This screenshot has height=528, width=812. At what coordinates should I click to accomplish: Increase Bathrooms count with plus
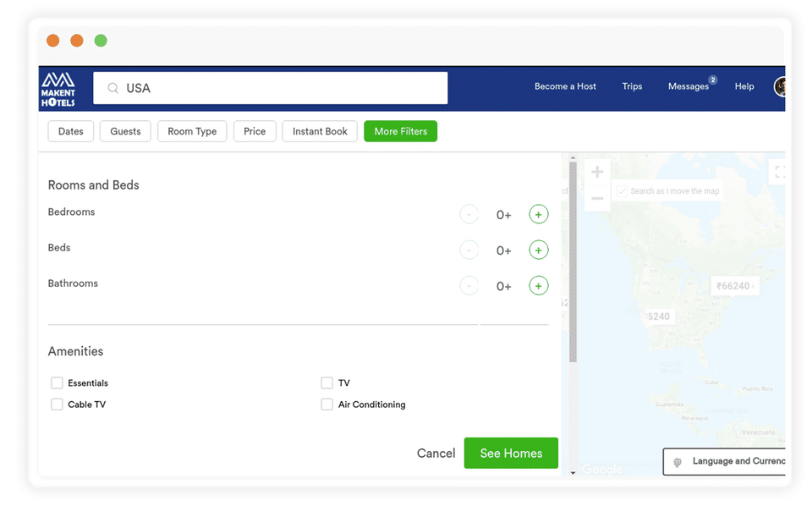click(x=539, y=286)
